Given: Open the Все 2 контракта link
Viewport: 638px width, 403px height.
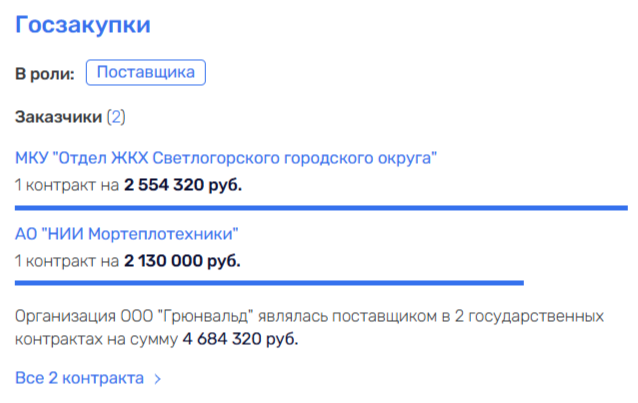Looking at the screenshot, I should point(79,379).
